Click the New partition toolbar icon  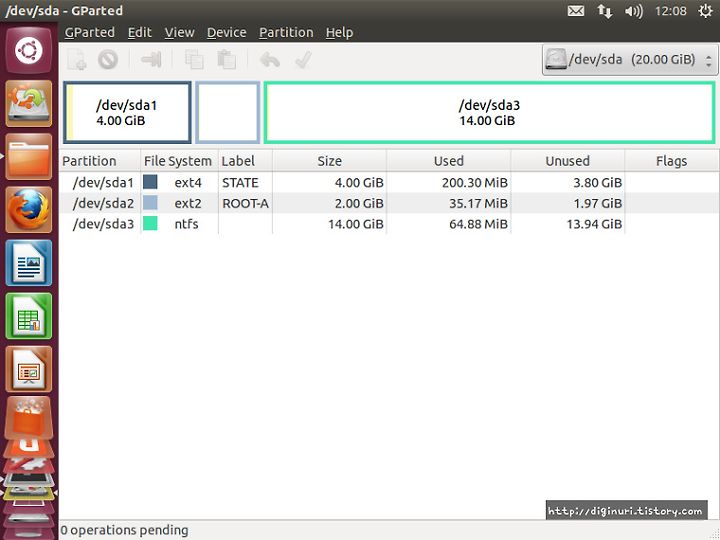(77, 60)
